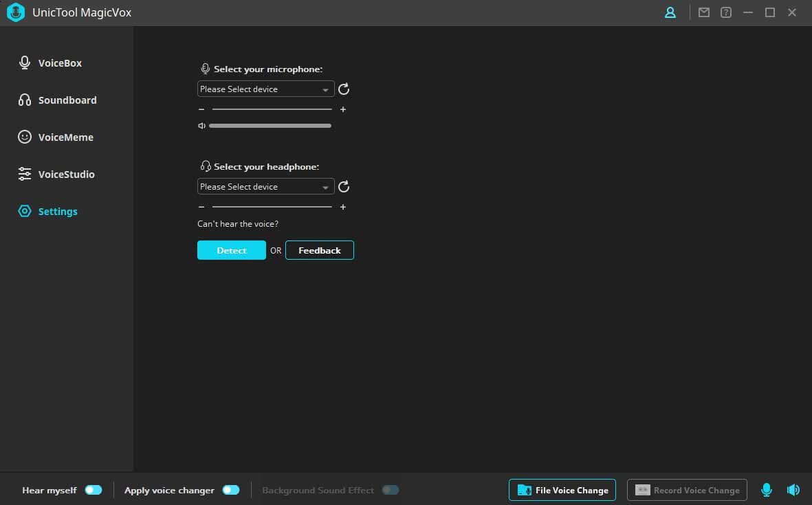The image size is (812, 505).
Task: Go to the VoiceStudio section
Action: 66,175
